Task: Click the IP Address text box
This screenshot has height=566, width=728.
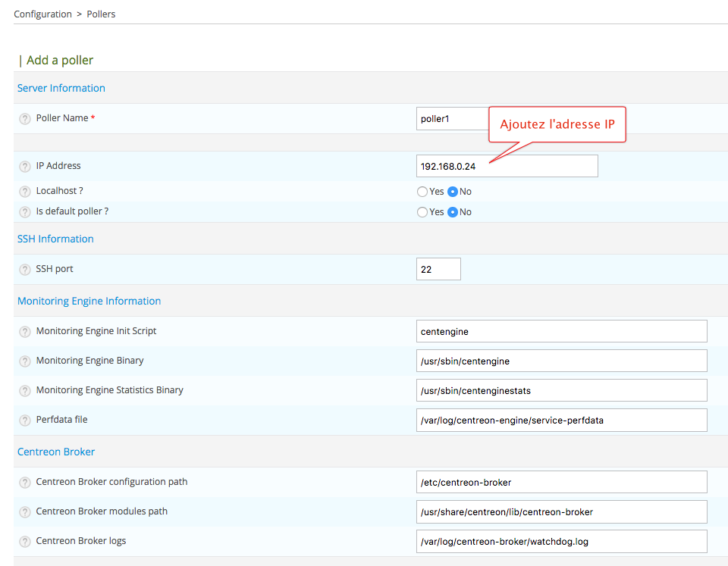Action: click(x=507, y=166)
